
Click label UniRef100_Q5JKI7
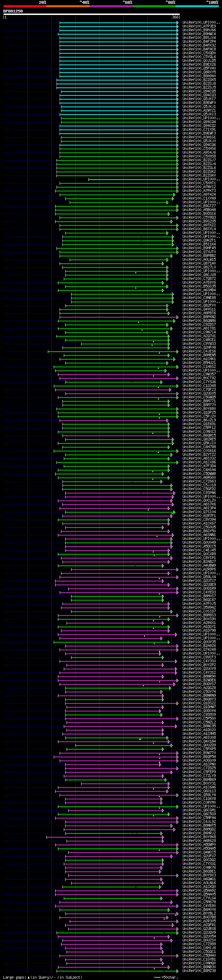[x=199, y=99]
